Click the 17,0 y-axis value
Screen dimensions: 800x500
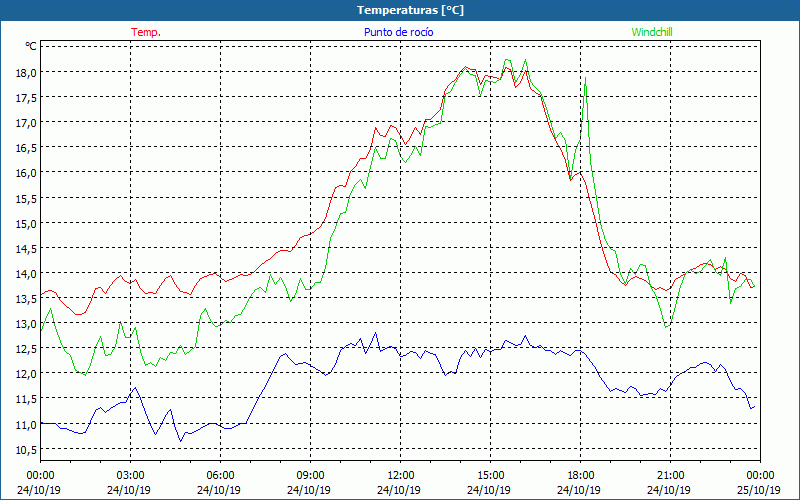tap(27, 122)
